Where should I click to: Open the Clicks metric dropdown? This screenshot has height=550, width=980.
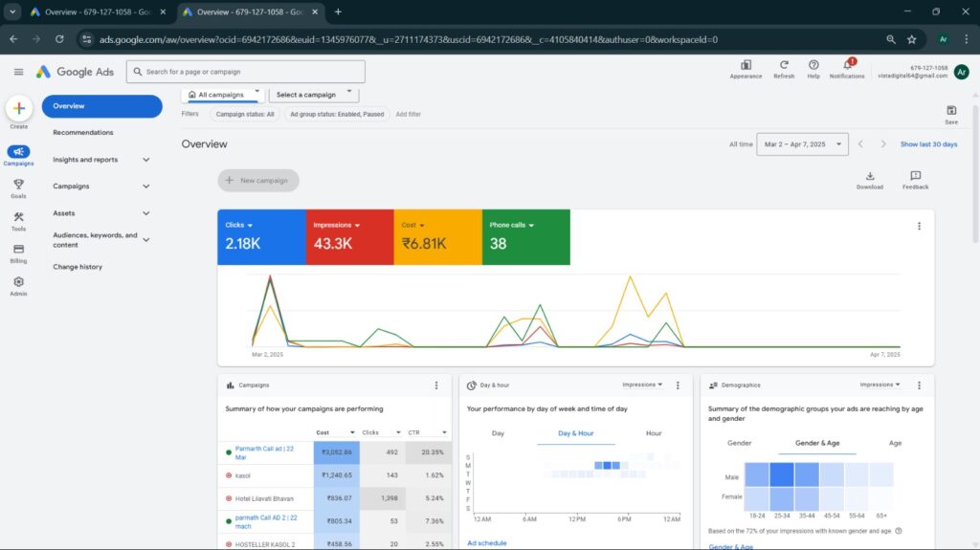(238, 225)
